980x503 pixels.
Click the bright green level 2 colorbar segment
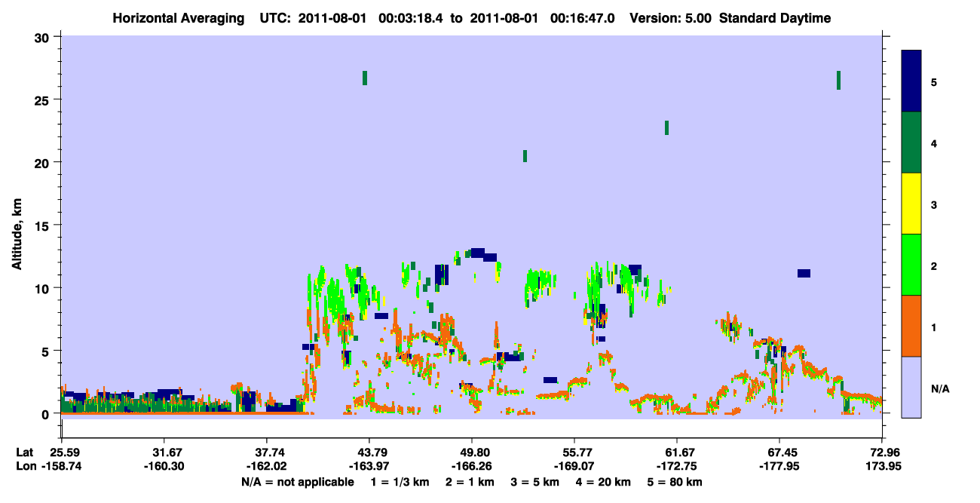coord(911,265)
